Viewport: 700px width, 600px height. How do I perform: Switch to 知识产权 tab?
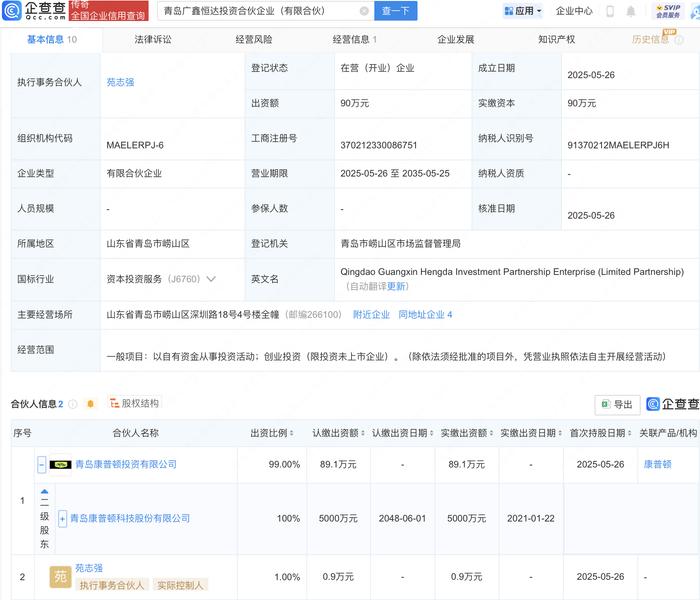(x=556, y=39)
